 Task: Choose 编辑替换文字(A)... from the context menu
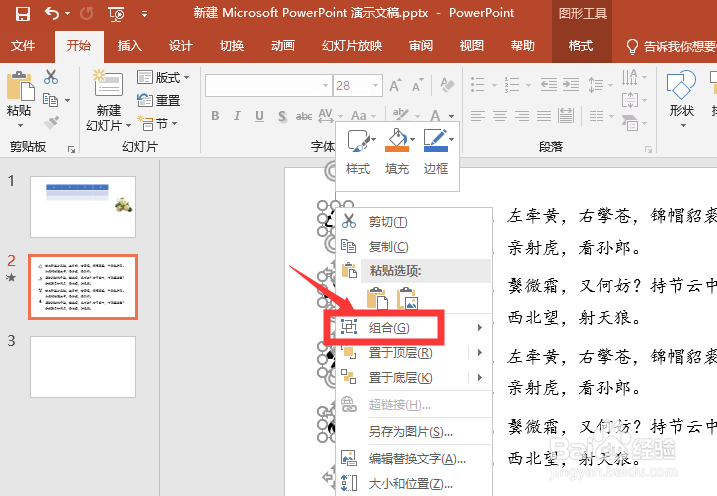[x=415, y=458]
